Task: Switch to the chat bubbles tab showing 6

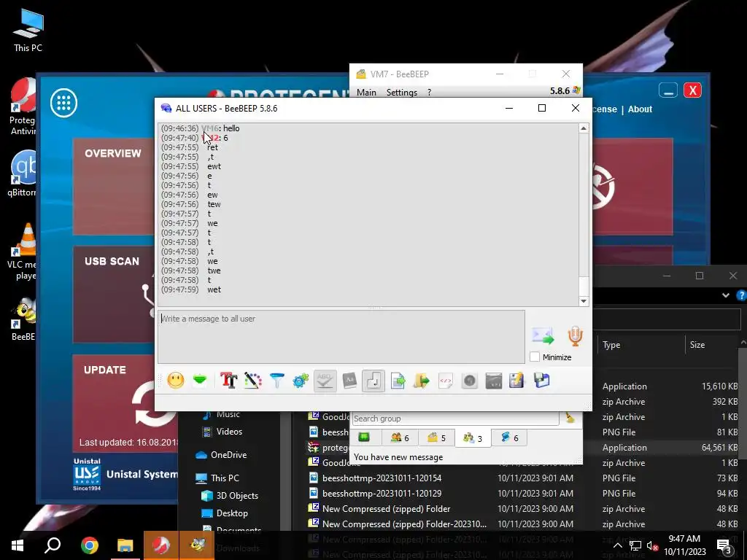Action: tap(508, 437)
